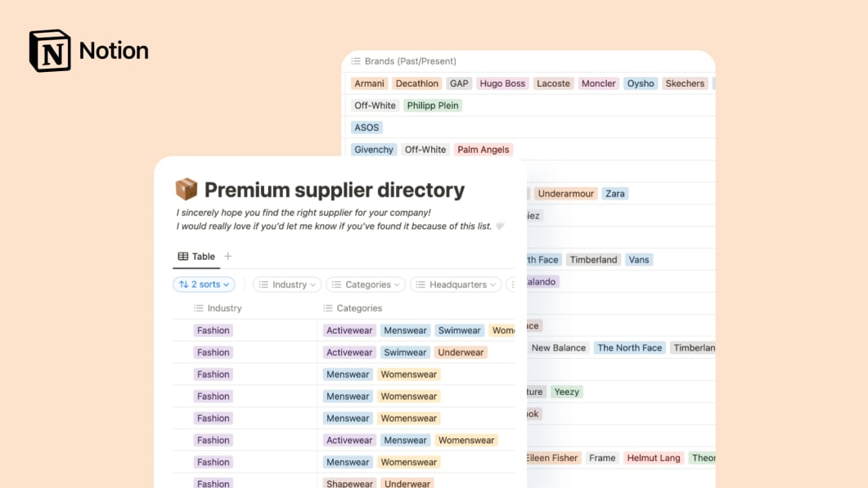The width and height of the screenshot is (868, 488).
Task: Open the Industry filter dropdown
Action: (x=286, y=284)
